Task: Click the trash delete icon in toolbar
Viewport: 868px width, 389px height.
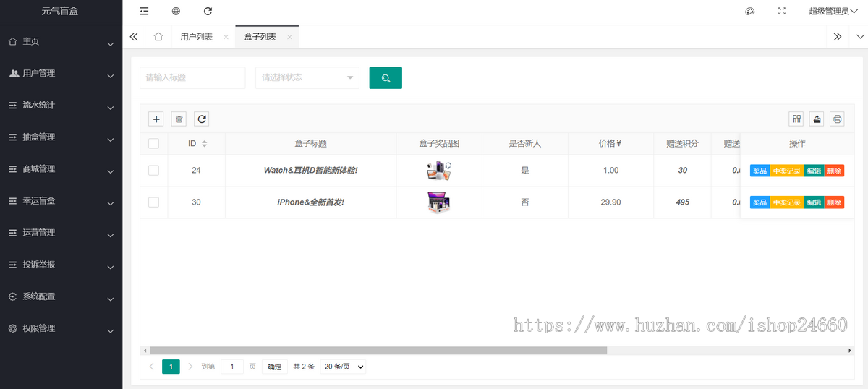Action: (179, 119)
